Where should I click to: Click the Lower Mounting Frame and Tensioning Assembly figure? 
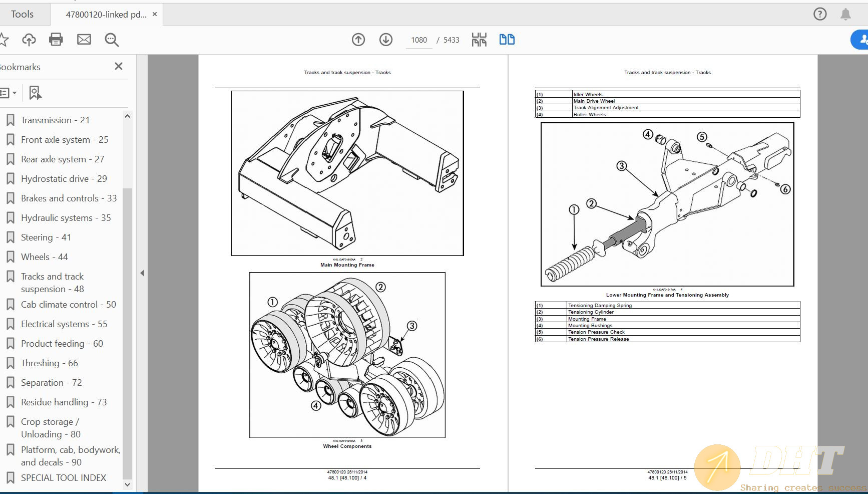point(667,204)
